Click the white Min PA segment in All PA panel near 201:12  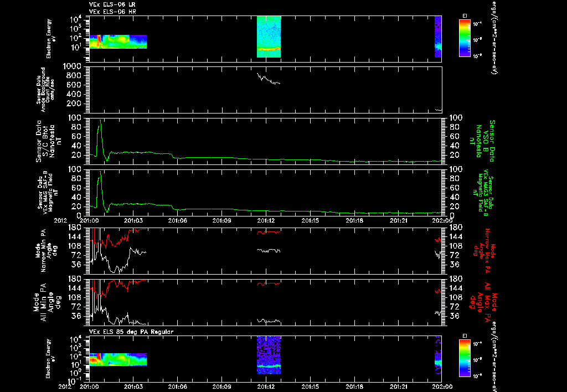click(269, 321)
